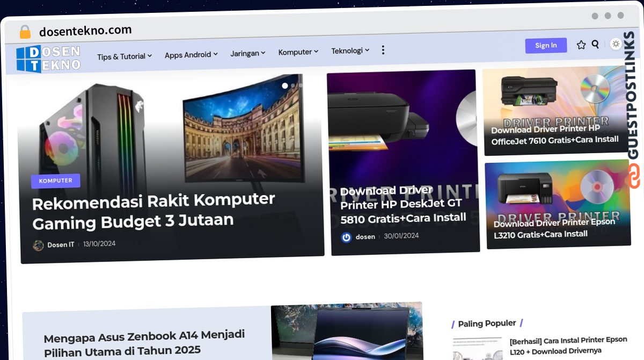Select the first carousel dot indicator
644x360 pixels.
coord(285,85)
